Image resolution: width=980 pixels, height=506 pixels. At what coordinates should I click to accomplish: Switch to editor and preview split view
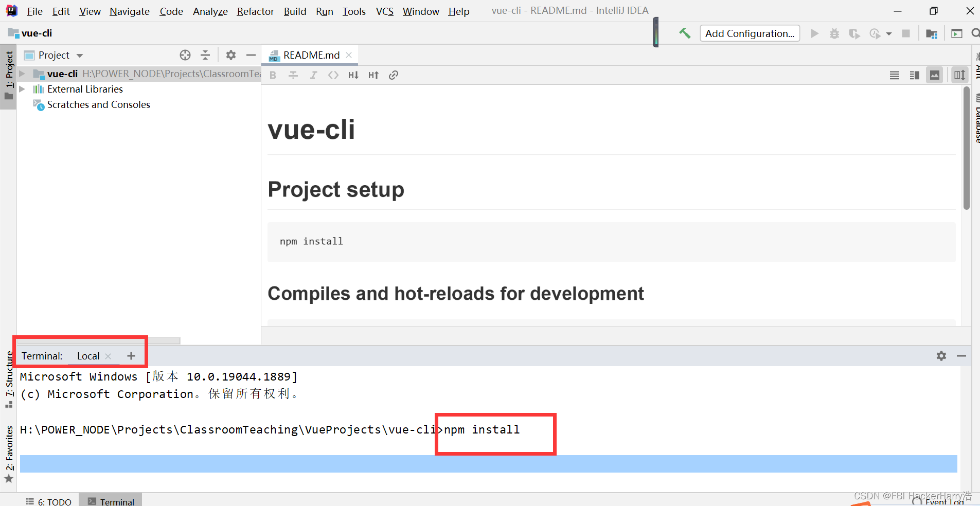[915, 75]
